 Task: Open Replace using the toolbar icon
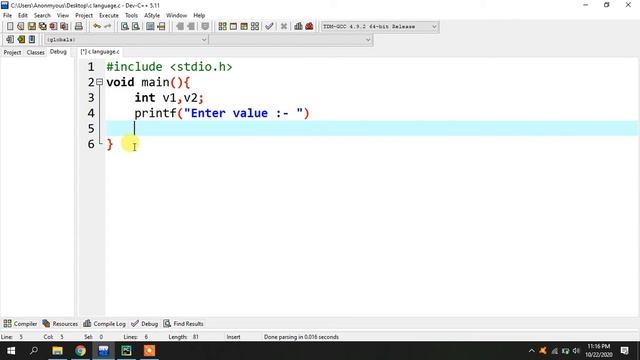[136, 27]
